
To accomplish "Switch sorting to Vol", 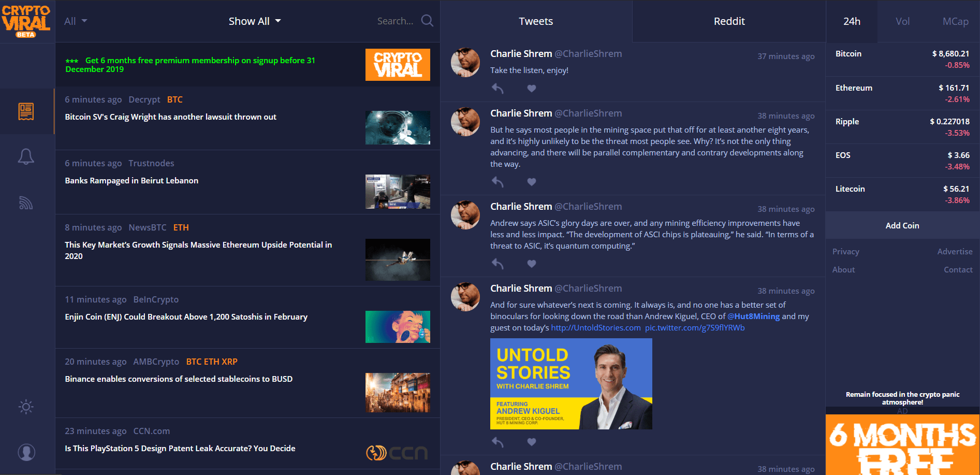I will tap(902, 21).
